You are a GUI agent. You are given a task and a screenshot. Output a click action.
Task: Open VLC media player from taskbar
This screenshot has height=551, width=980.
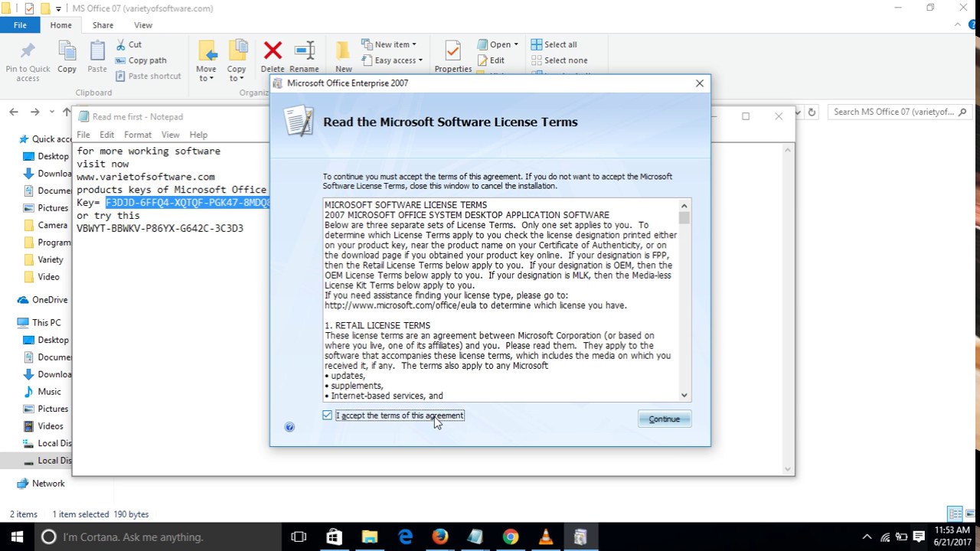[x=545, y=536]
